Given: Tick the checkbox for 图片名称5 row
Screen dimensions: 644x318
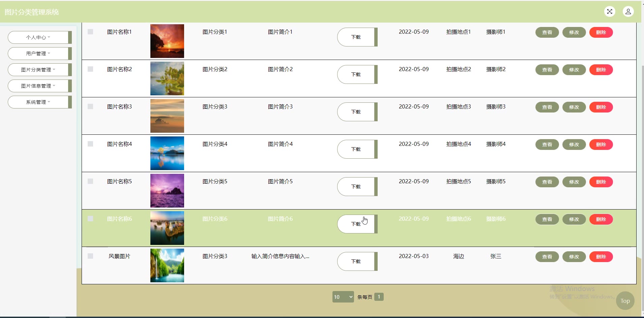Looking at the screenshot, I should pyautogui.click(x=90, y=181).
